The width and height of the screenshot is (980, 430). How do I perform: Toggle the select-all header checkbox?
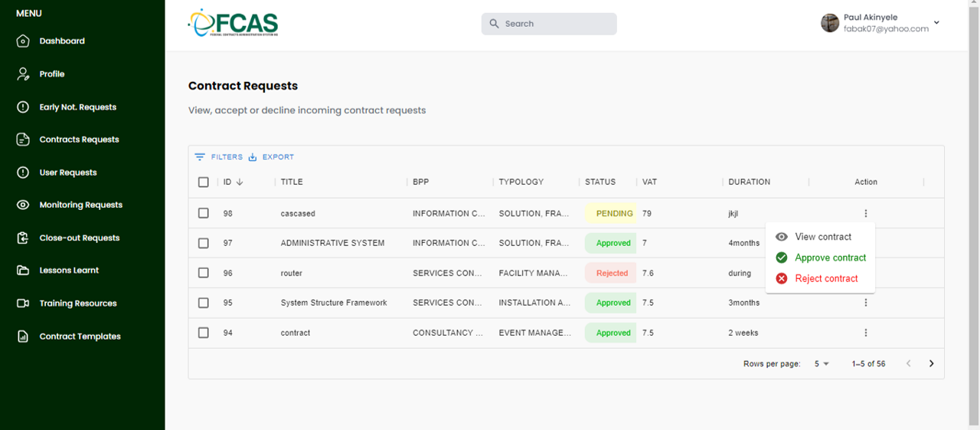pyautogui.click(x=204, y=182)
